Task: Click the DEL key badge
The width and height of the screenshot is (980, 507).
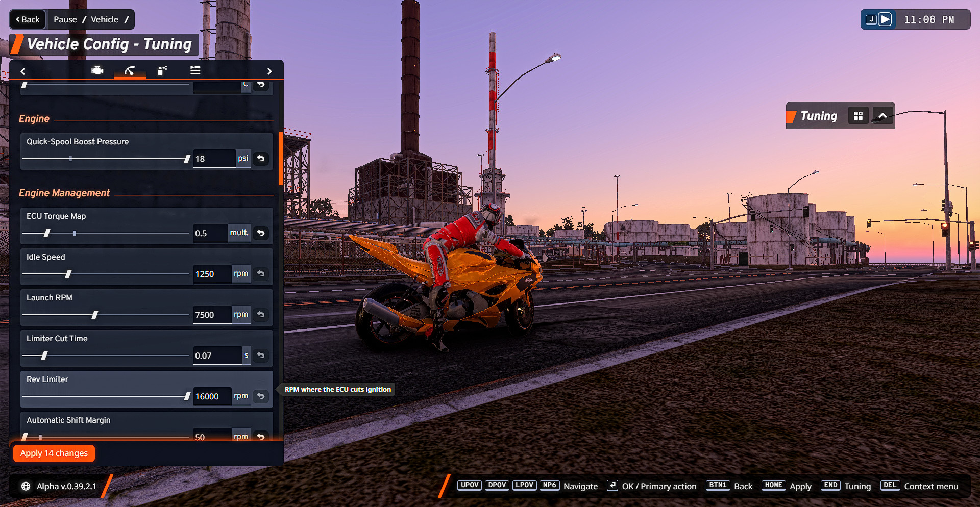Action: [890, 485]
